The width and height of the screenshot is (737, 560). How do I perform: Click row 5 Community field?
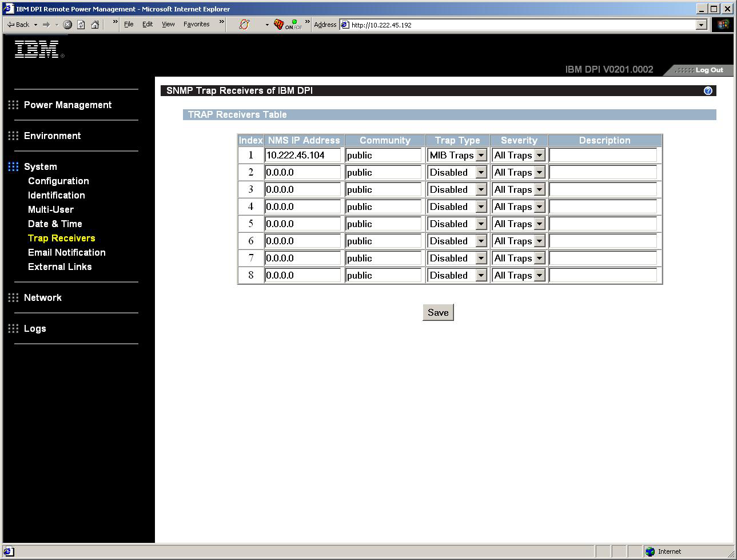pos(383,224)
